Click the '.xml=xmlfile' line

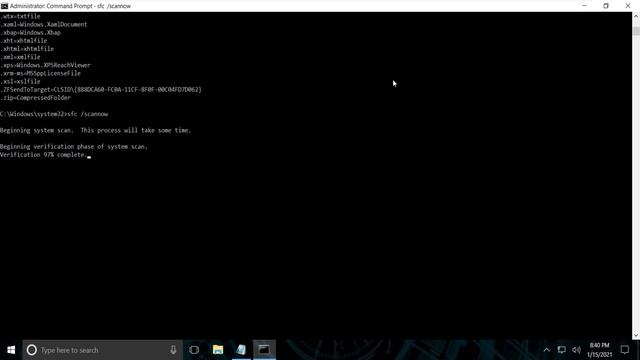point(20,57)
